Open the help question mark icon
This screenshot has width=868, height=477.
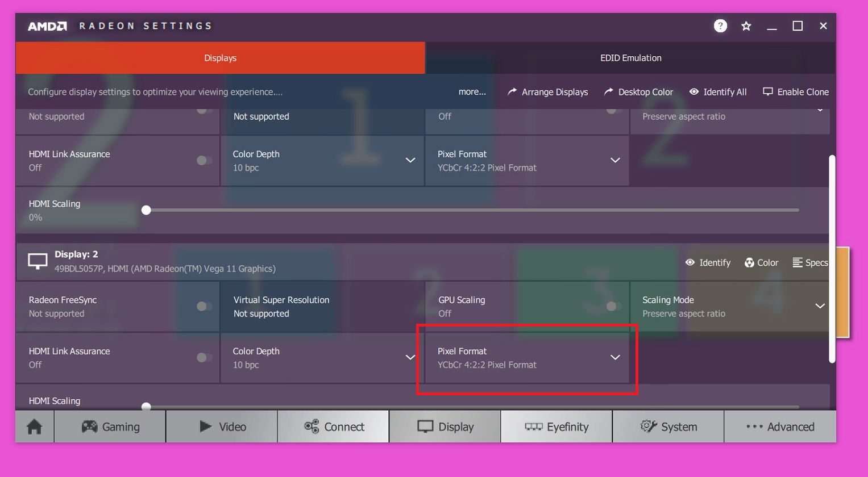click(x=720, y=26)
